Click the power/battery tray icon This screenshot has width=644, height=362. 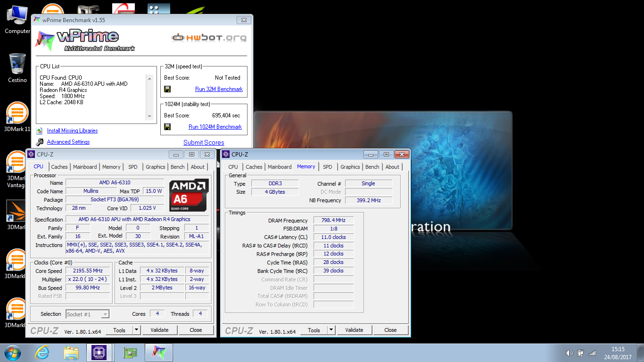(580, 353)
